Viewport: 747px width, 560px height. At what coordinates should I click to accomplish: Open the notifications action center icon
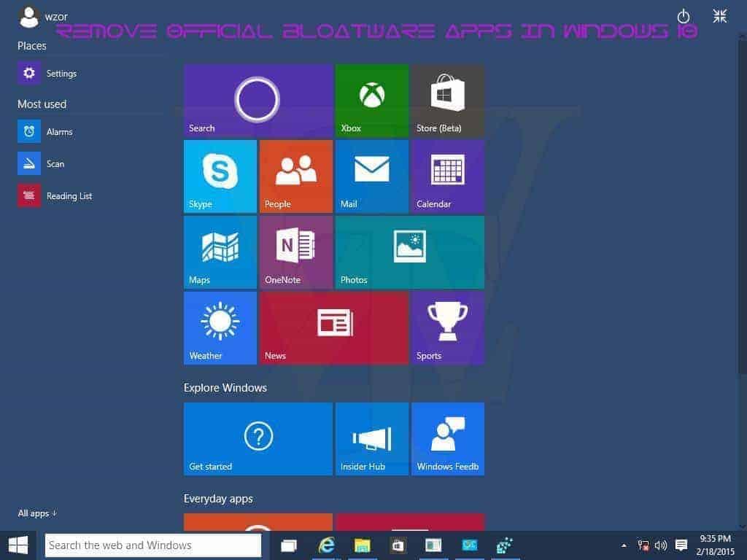(681, 545)
